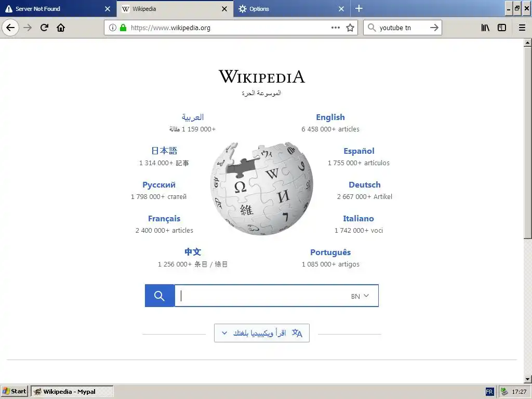Image resolution: width=532 pixels, height=399 pixels.
Task: Open English Wikipedia link
Action: tap(330, 117)
